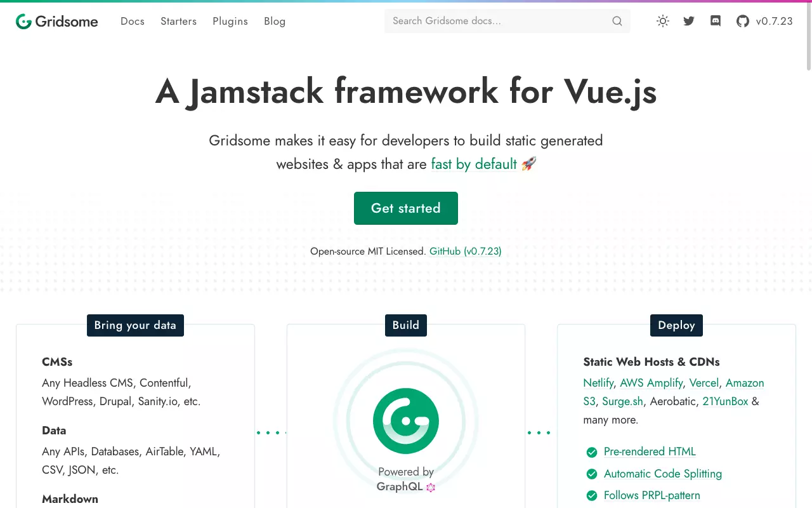Open the Twitter icon link

pos(689,21)
